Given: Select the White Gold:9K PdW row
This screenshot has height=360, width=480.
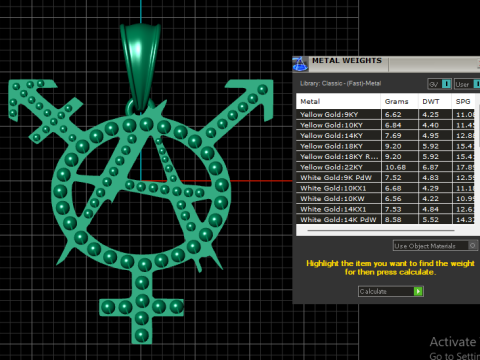Looking at the screenshot, I should coord(385,178).
